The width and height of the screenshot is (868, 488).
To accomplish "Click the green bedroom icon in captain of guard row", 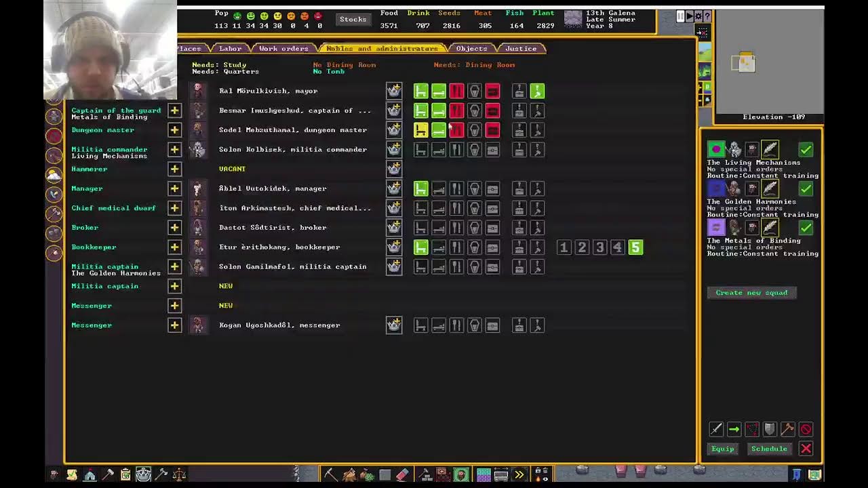I will click(x=439, y=110).
